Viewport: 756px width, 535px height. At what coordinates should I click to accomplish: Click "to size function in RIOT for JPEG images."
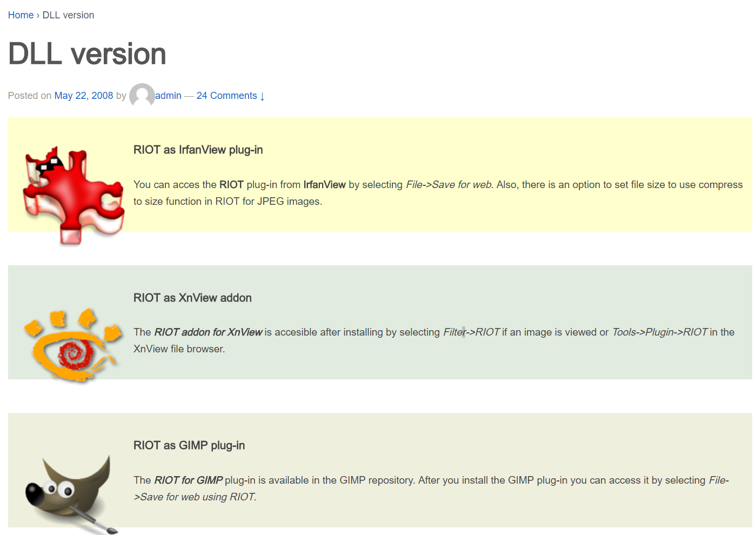228,202
